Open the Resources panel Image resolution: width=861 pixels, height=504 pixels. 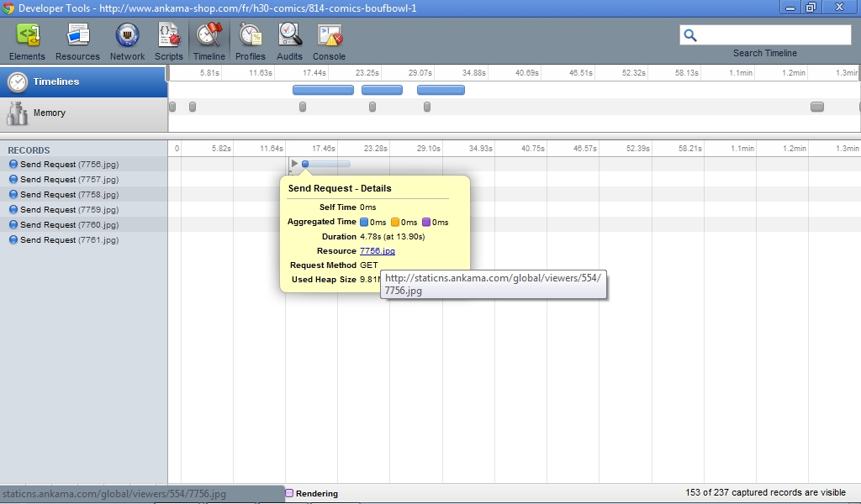point(77,41)
